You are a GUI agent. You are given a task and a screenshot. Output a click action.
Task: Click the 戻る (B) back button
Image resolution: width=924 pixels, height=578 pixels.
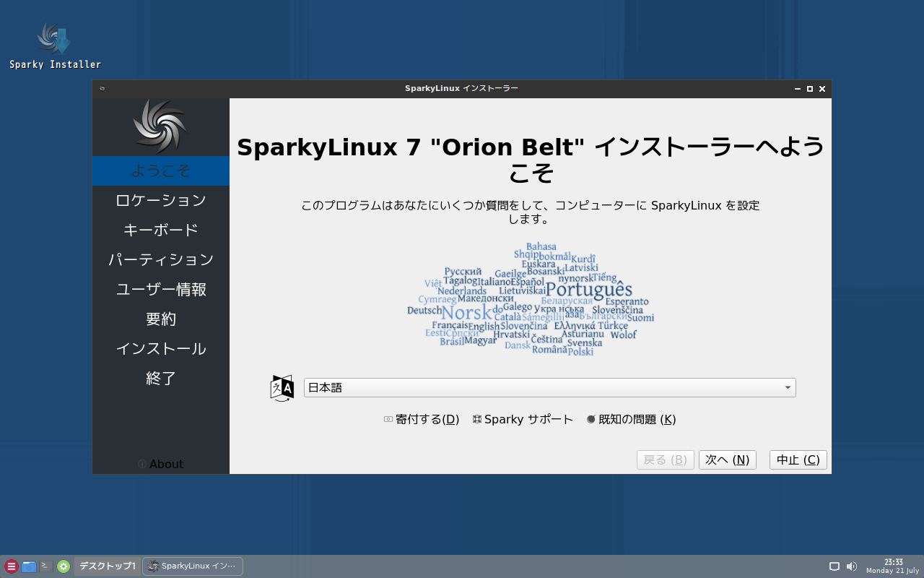[666, 460]
